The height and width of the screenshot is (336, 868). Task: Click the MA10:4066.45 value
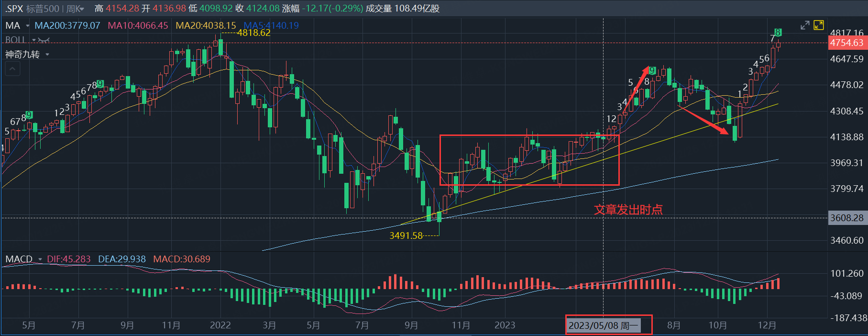coord(138,25)
